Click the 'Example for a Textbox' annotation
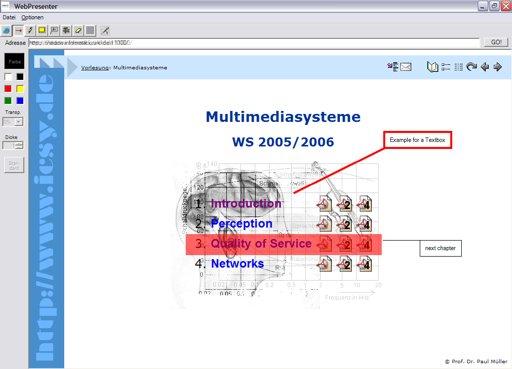Viewport: 512px width, 369px height. [418, 140]
